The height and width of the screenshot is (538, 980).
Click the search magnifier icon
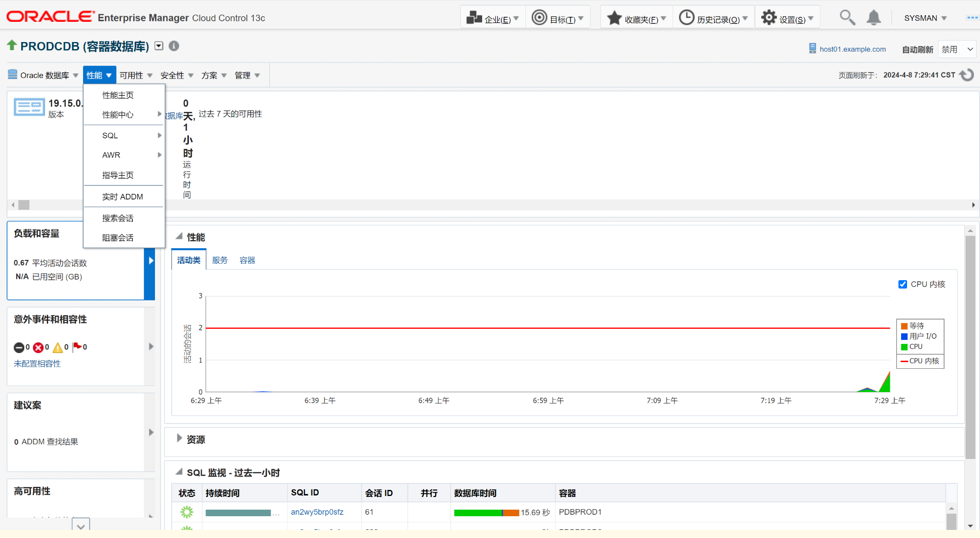pyautogui.click(x=847, y=18)
